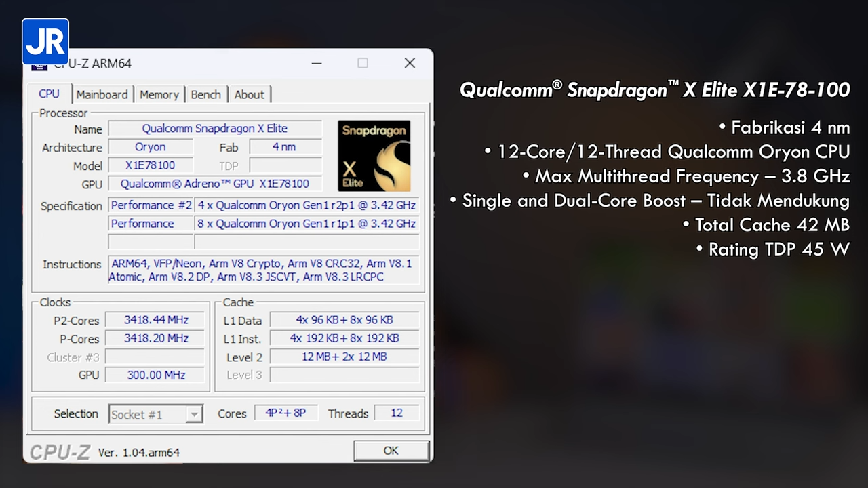Click the P2-Cores clock 3418.44 MHz

tap(156, 320)
